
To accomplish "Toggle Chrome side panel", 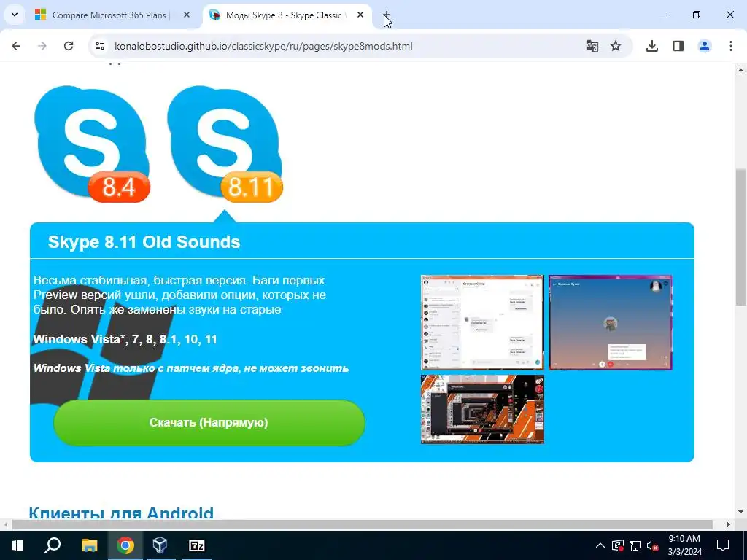I will 678,46.
